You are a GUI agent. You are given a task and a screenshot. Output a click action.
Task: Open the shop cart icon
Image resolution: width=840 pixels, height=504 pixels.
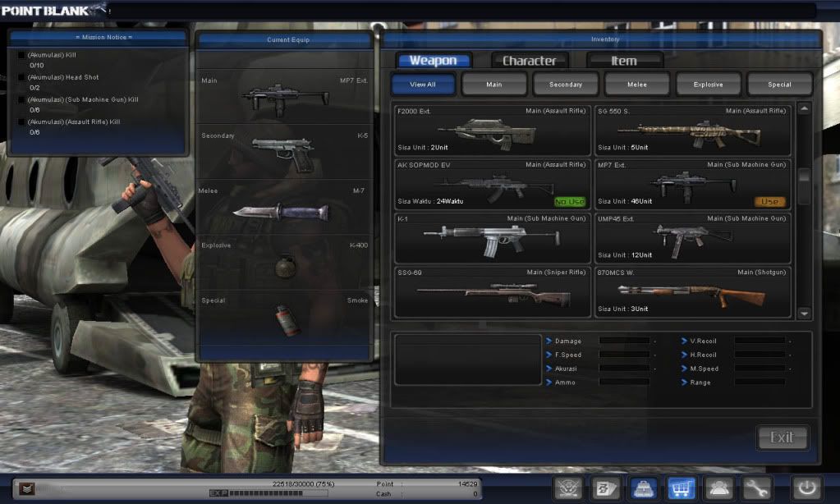click(x=681, y=488)
